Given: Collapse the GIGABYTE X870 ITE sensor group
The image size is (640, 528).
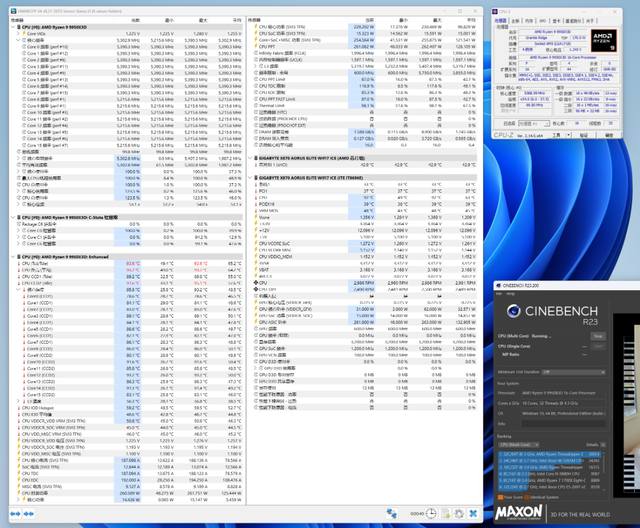Looking at the screenshot, I should [x=250, y=178].
